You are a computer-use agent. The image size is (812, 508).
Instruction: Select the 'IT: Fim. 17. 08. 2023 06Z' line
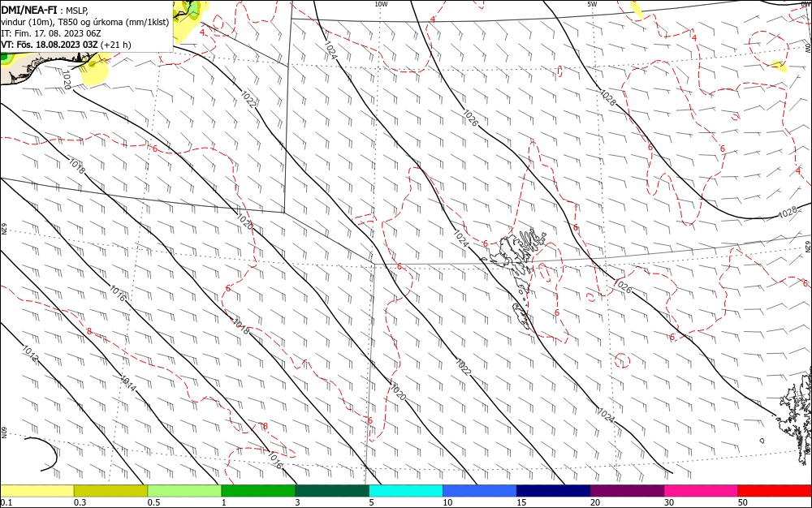pos(50,33)
